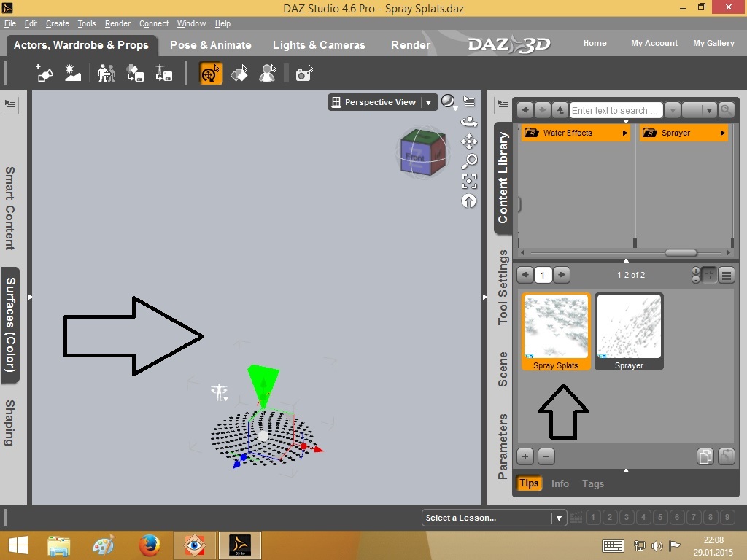Expand the Sprayer folder arrow

[723, 133]
